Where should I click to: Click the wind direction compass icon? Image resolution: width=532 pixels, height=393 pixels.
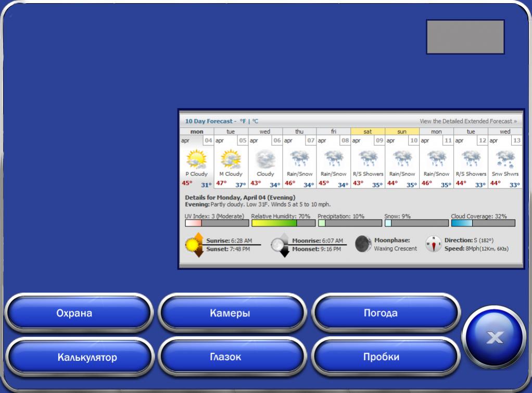(433, 244)
